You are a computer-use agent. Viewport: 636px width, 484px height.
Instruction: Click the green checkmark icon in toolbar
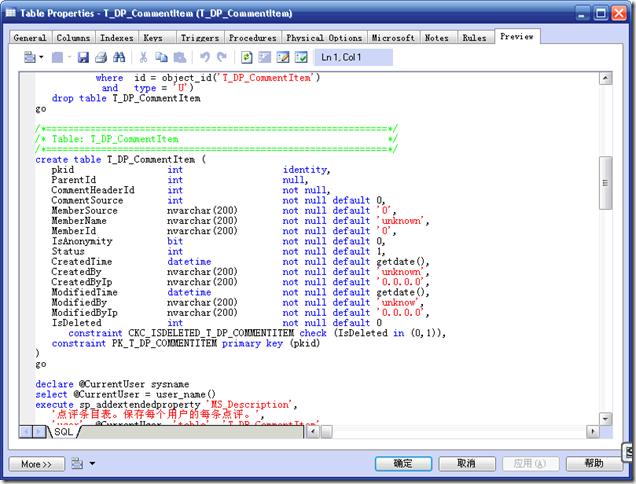(x=301, y=58)
